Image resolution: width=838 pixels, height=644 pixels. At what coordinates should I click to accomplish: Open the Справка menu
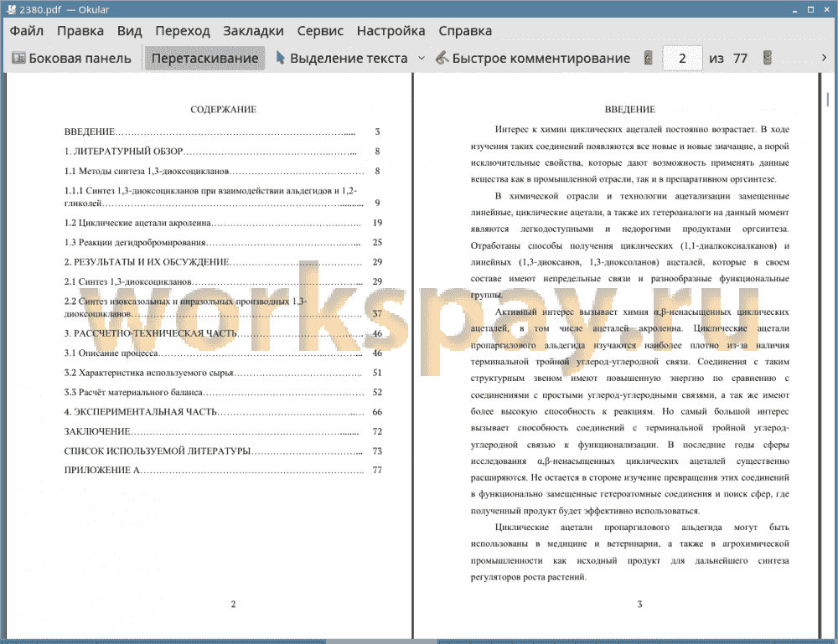click(465, 31)
